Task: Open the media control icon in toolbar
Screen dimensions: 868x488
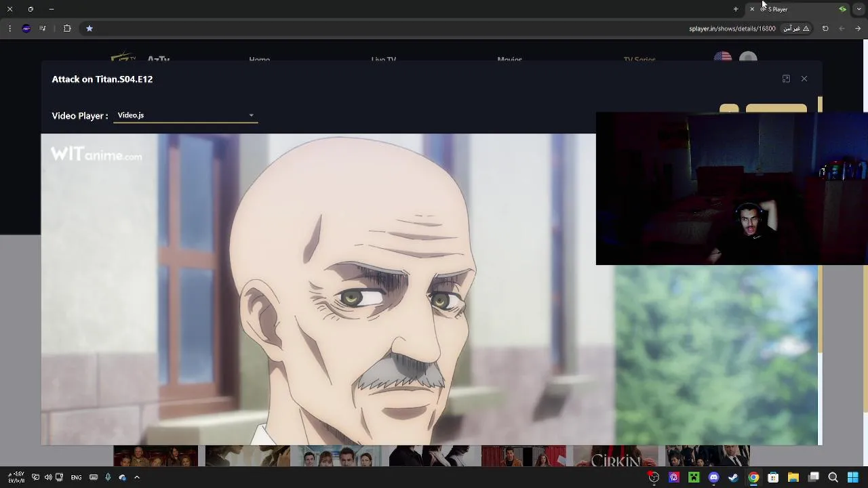Action: click(43, 28)
